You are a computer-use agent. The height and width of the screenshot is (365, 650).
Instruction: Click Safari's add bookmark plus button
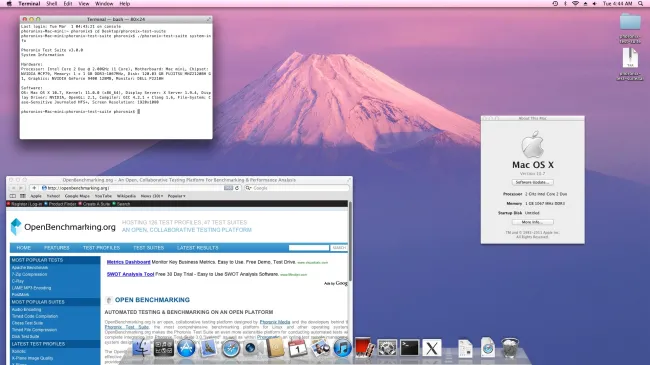coord(34,188)
